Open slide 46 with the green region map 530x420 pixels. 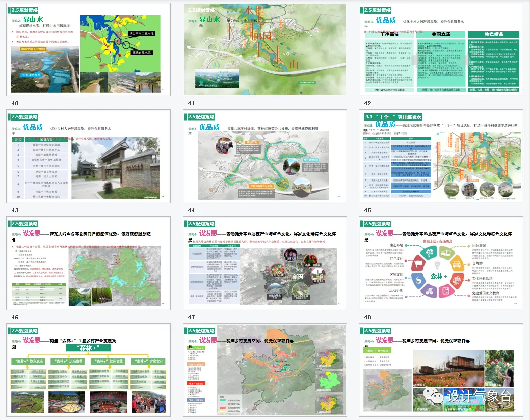[x=88, y=263]
